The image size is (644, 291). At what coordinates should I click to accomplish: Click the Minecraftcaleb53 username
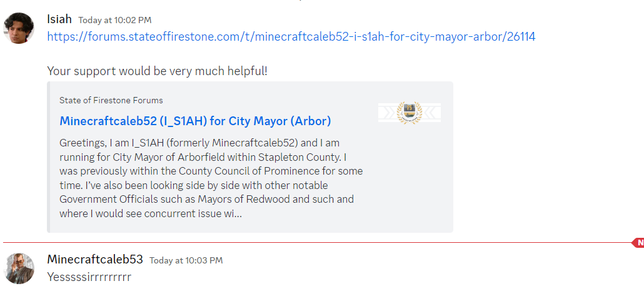[x=95, y=259]
